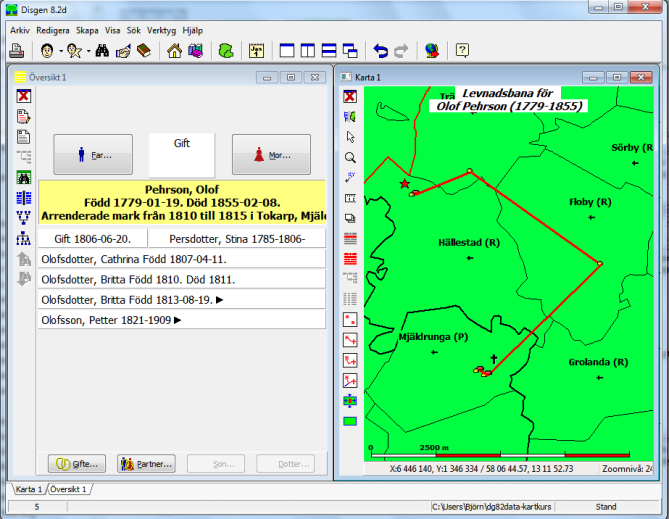Open the Hjälp menu
The height and width of the screenshot is (519, 669).
click(192, 30)
